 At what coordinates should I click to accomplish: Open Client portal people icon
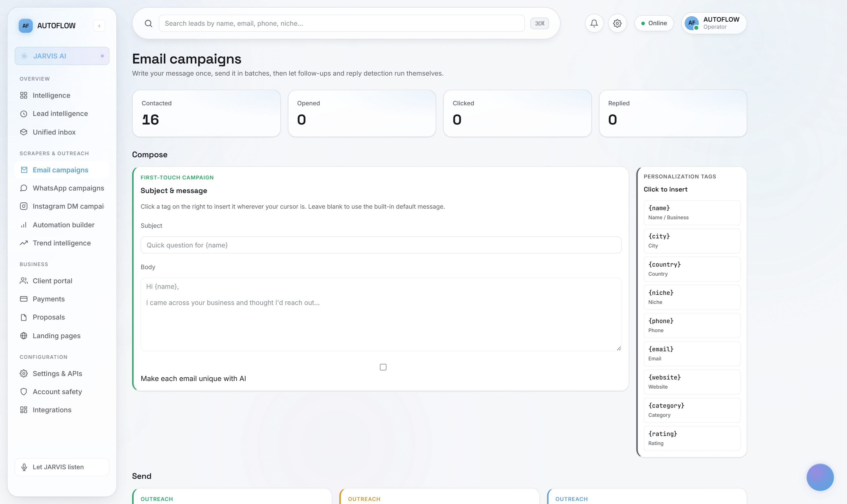(23, 281)
